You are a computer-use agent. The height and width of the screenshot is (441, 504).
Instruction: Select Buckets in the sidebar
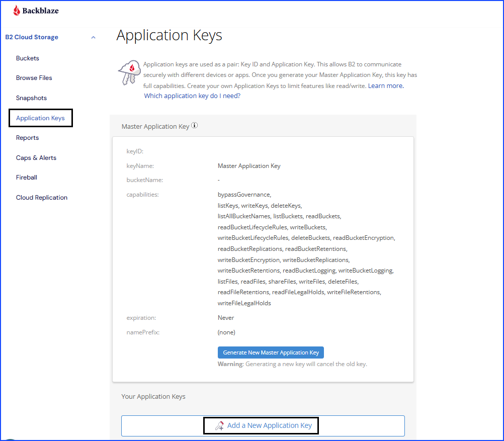(27, 58)
